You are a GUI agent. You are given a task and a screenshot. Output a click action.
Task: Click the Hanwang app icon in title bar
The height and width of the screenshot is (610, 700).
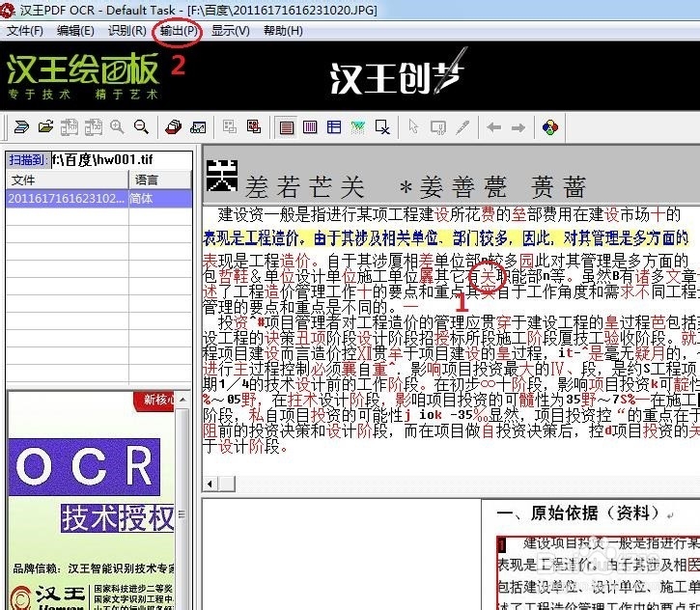7,10
